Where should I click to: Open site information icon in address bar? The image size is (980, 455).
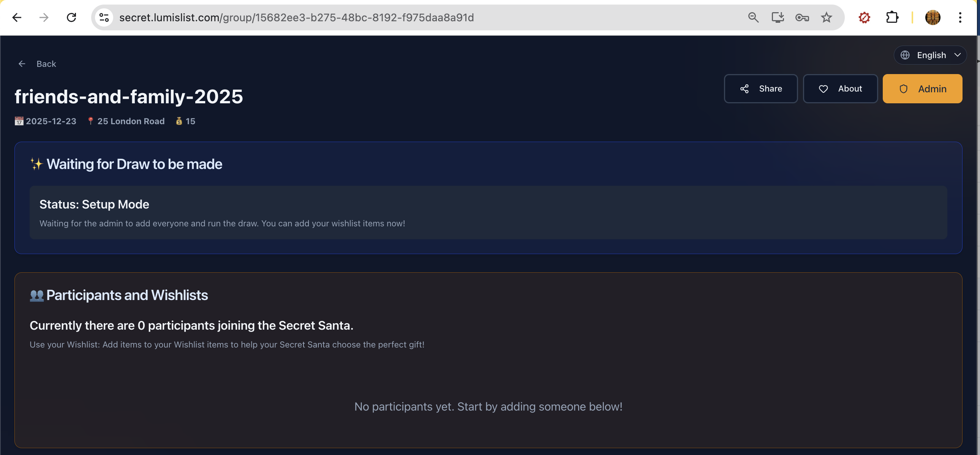pyautogui.click(x=104, y=17)
